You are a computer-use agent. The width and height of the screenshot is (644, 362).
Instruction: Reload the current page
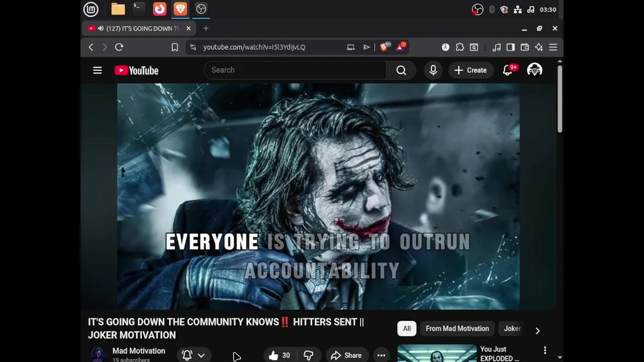(119, 47)
